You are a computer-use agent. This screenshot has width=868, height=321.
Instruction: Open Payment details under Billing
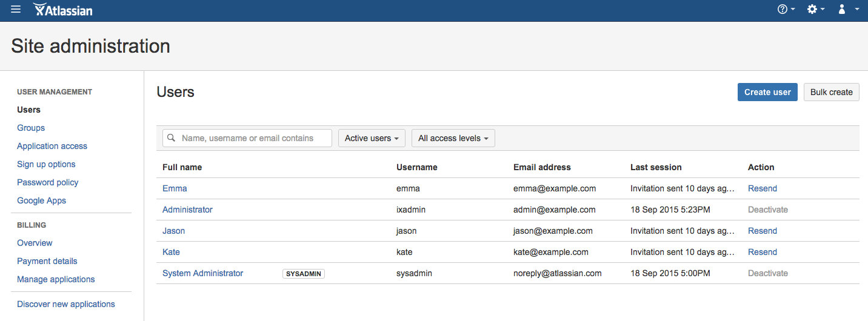47,261
